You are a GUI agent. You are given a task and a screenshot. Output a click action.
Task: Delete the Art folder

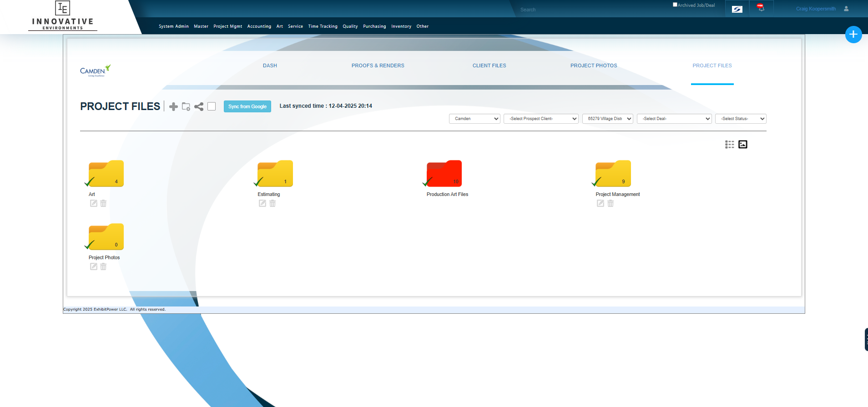coord(103,203)
